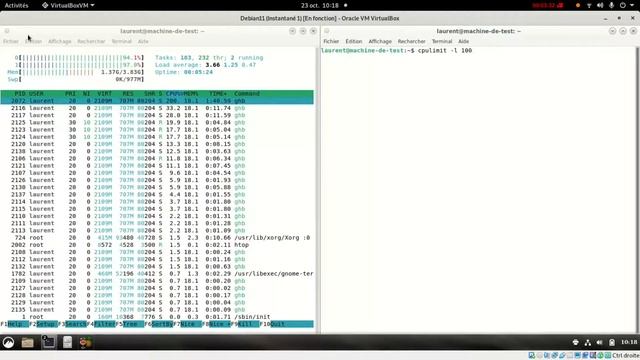Click the date and time in the host top bar
Viewport: 640px width, 360px height.
(x=320, y=5)
